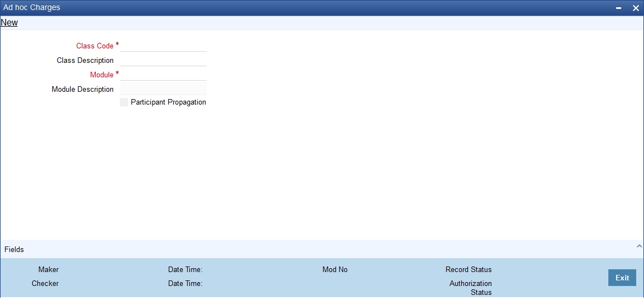The height and width of the screenshot is (301, 644).
Task: Collapse the footer using the chevron arrow
Action: pyautogui.click(x=638, y=246)
